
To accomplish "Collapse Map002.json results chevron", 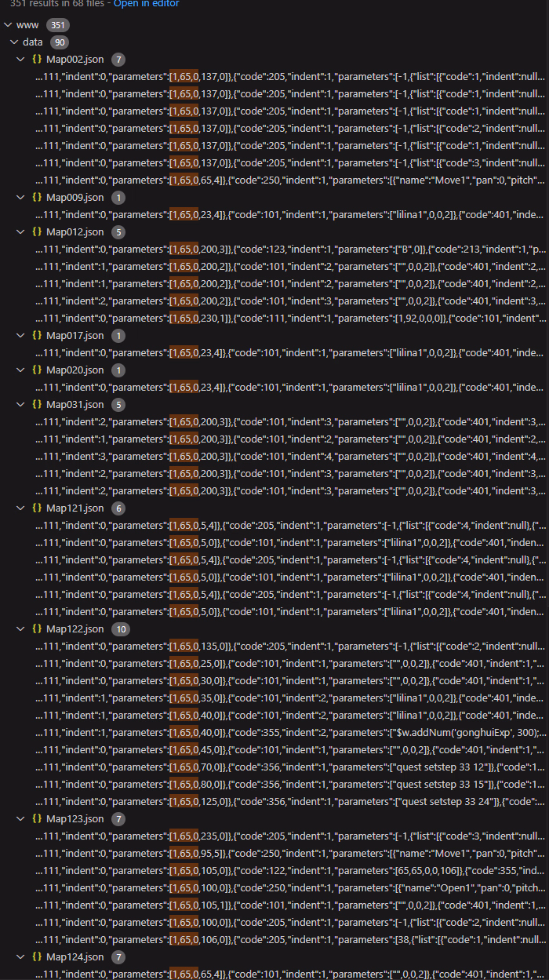I will click(x=21, y=60).
